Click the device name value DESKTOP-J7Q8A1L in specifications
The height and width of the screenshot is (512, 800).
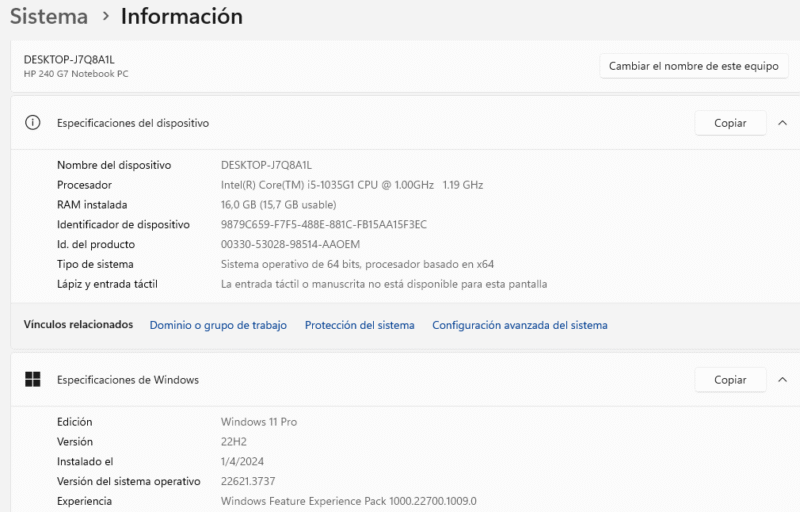click(266, 165)
